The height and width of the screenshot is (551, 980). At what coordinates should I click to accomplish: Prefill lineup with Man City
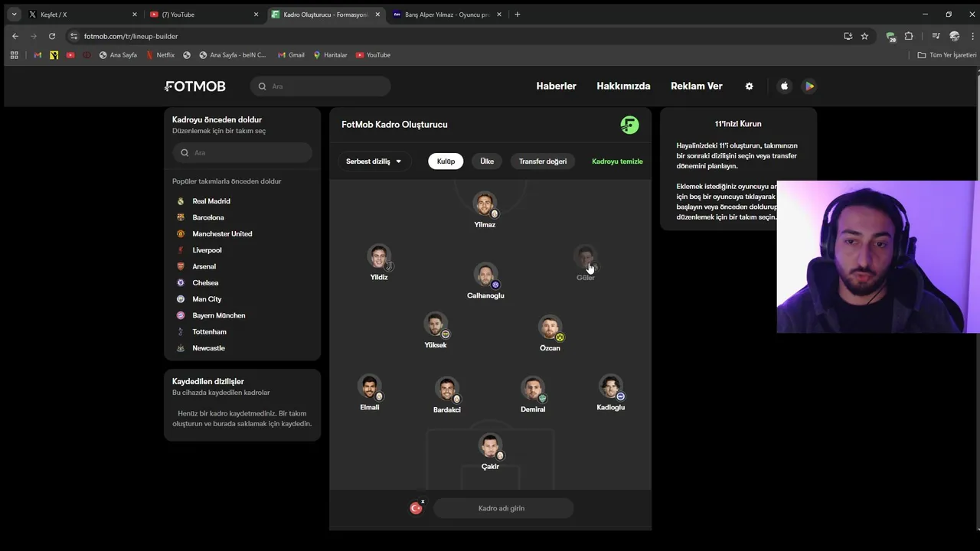coord(207,299)
